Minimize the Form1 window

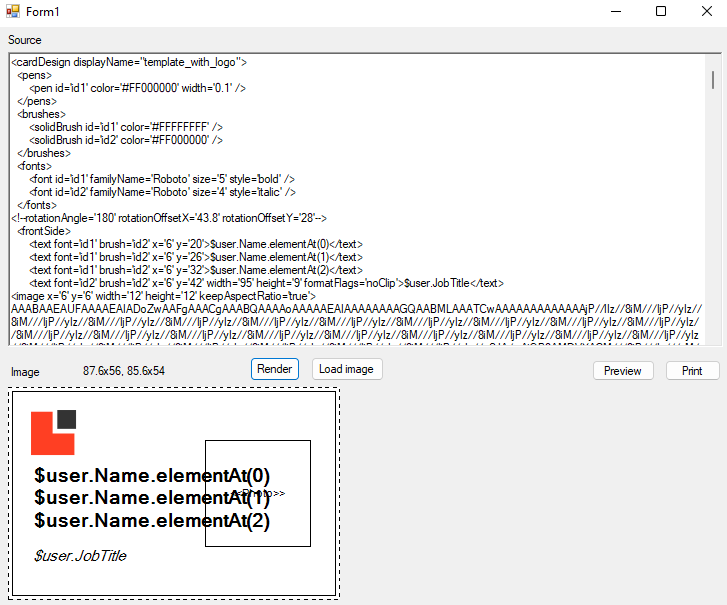pos(615,11)
